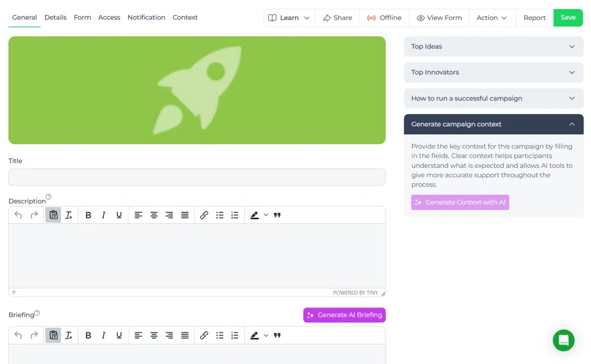Insert a link in the Description editor
591x364 pixels.
(x=204, y=215)
